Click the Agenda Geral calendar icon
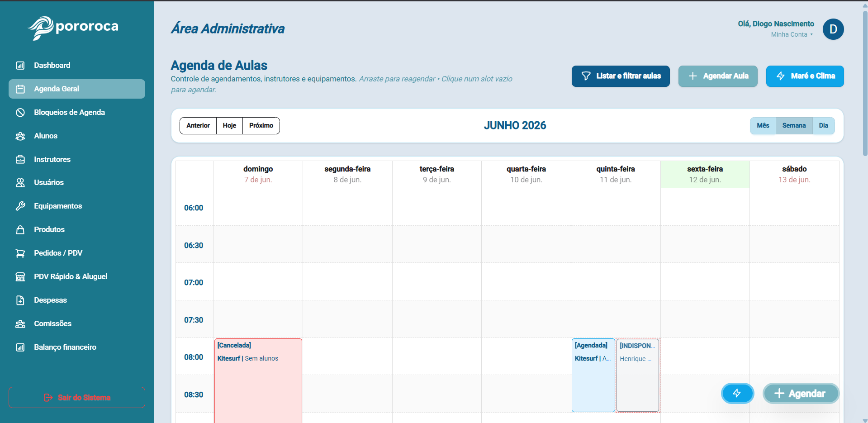868x423 pixels. point(20,89)
